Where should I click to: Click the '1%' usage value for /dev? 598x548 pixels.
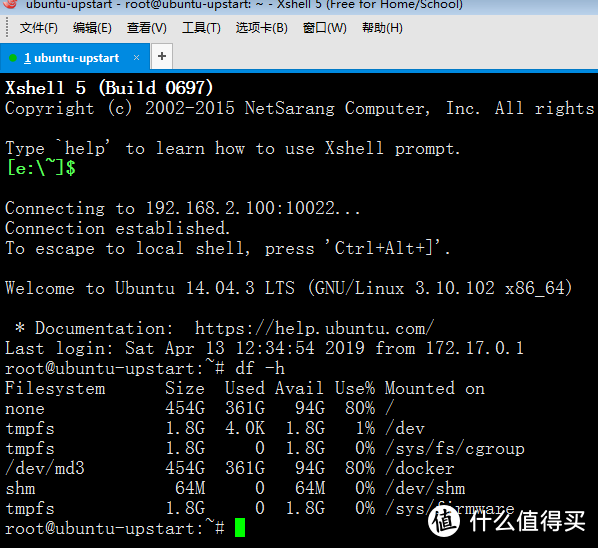(x=365, y=428)
